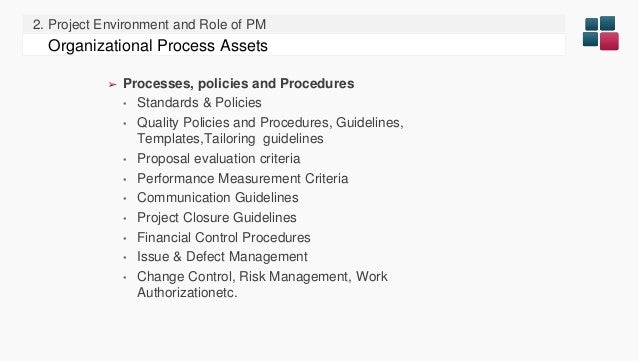The width and height of the screenshot is (638, 361).
Task: Click the '2. Project Environment and Role of PM' header
Action: point(149,24)
